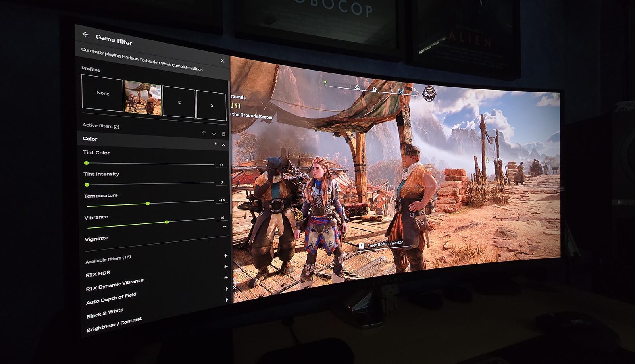Select the None profile
The height and width of the screenshot is (364, 635).
point(102,93)
